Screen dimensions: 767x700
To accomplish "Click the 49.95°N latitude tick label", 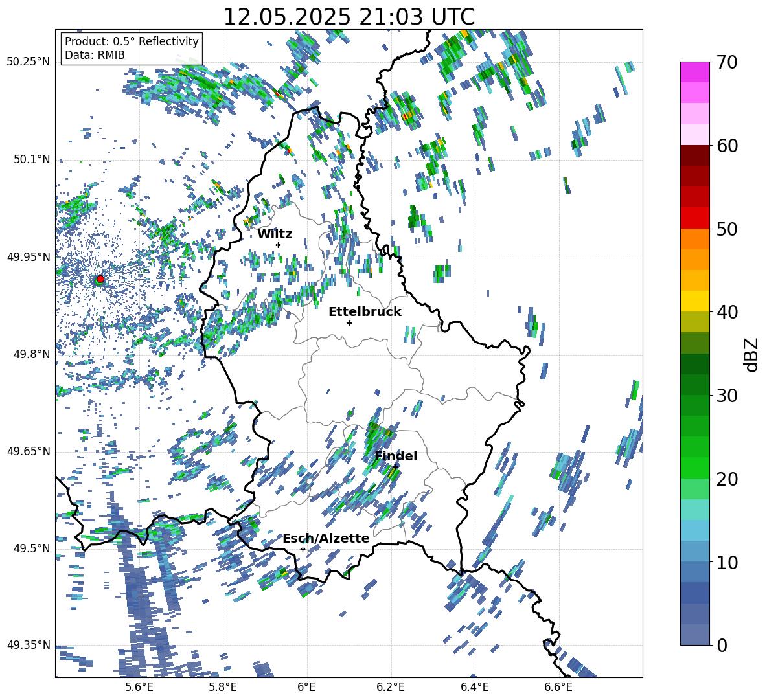I will (x=29, y=257).
